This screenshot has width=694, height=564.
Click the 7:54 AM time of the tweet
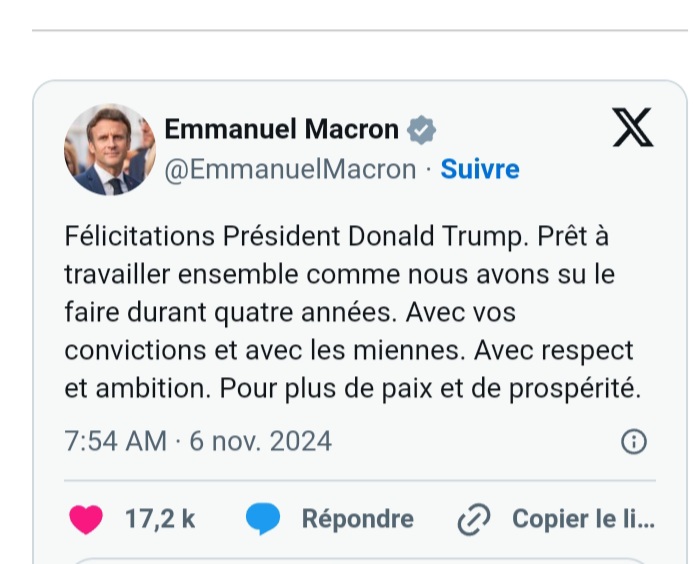tap(116, 441)
